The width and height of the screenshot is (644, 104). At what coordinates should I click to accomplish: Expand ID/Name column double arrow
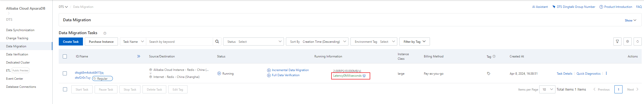point(139,56)
